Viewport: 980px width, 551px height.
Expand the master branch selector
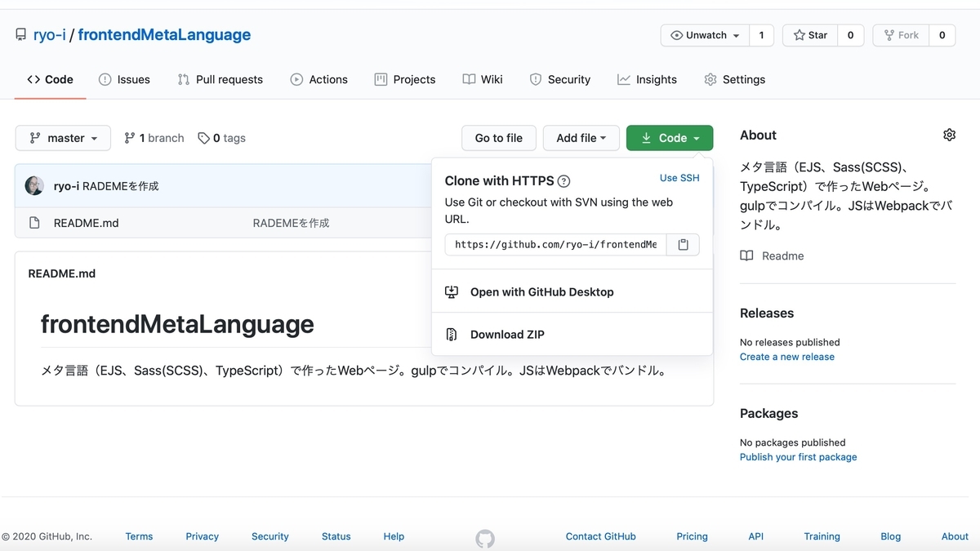point(63,138)
